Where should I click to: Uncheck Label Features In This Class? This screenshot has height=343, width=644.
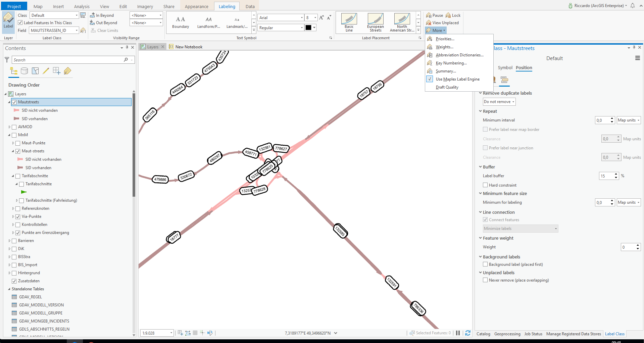pos(20,23)
